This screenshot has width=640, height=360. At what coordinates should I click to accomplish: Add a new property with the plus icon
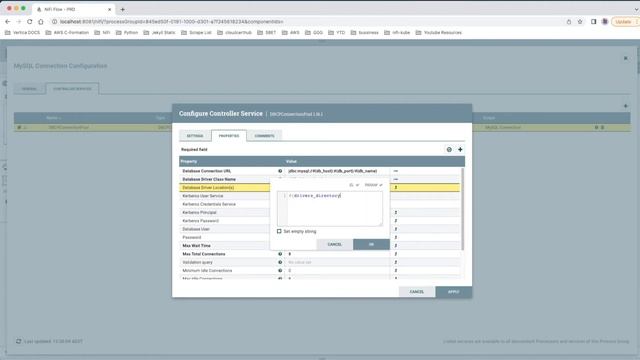click(460, 149)
